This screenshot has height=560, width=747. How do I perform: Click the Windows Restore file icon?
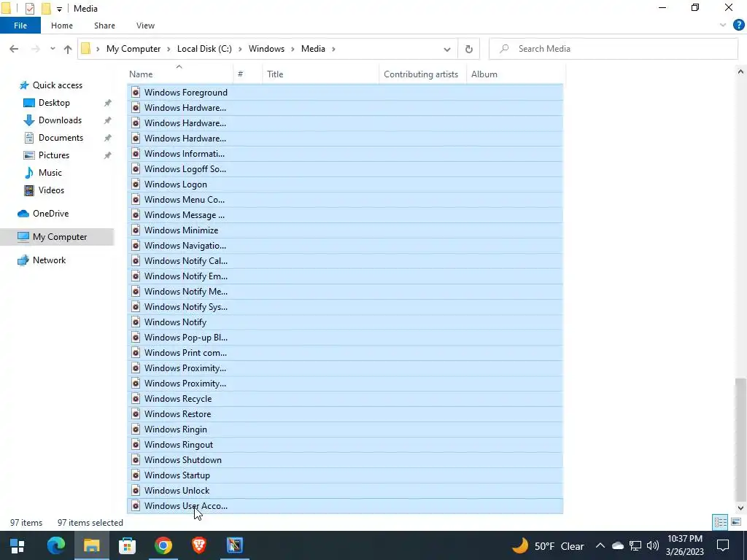coord(136,414)
